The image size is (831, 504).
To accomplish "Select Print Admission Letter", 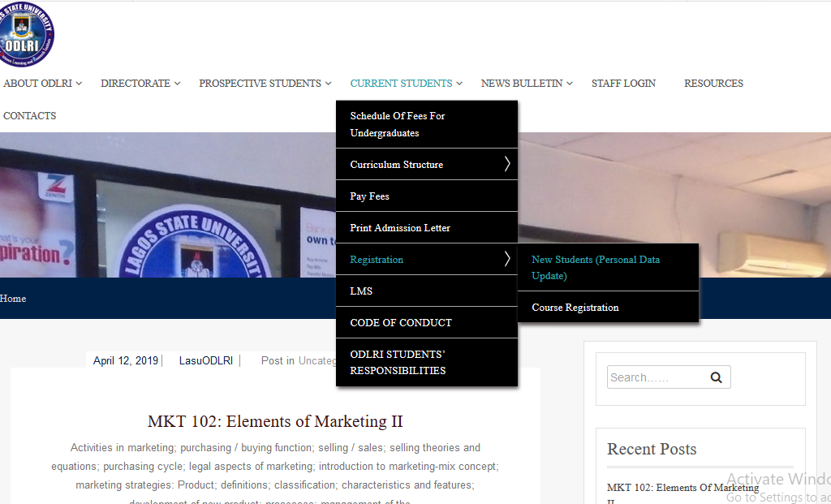I will click(427, 228).
